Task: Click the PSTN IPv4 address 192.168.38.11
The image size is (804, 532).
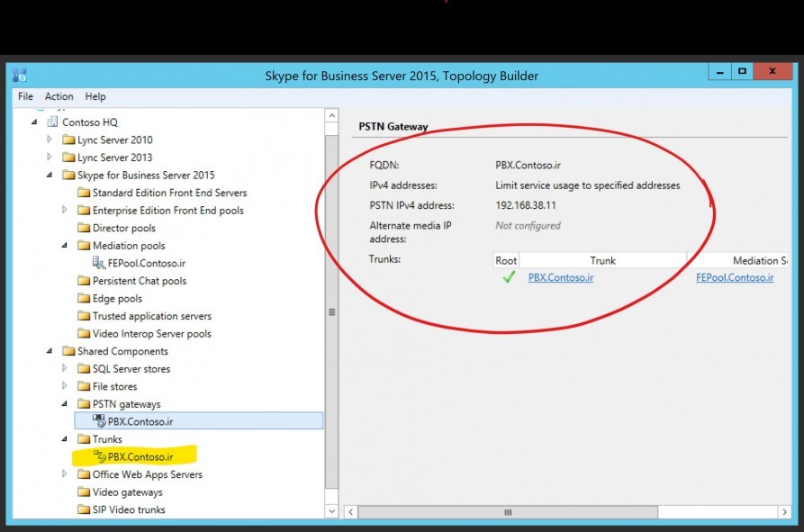Action: 526,205
